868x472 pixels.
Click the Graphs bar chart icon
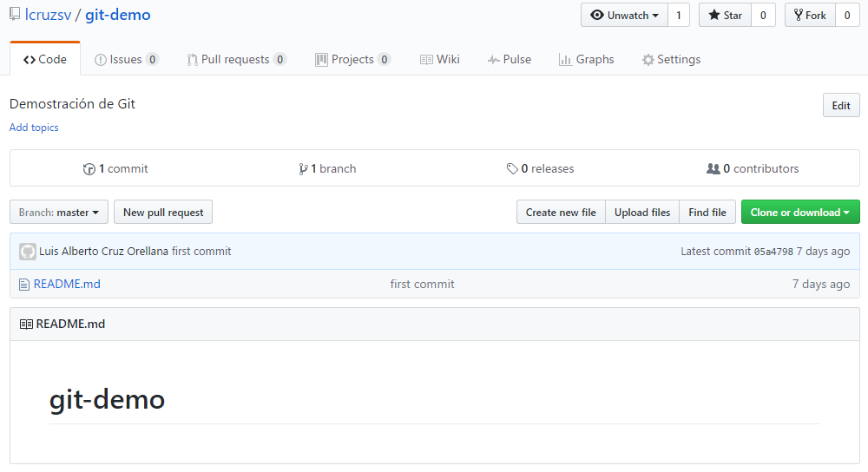coord(565,60)
